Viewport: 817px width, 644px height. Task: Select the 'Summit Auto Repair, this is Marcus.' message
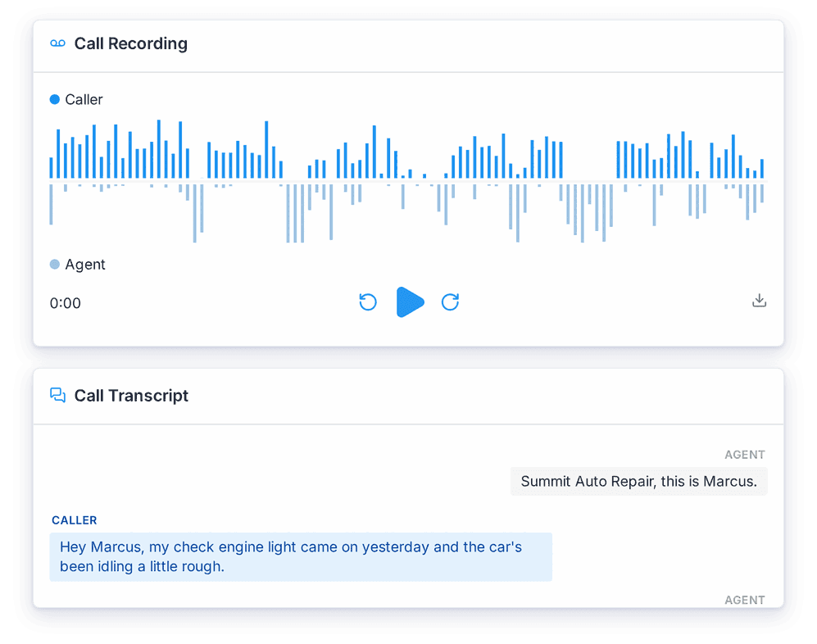[x=639, y=482]
